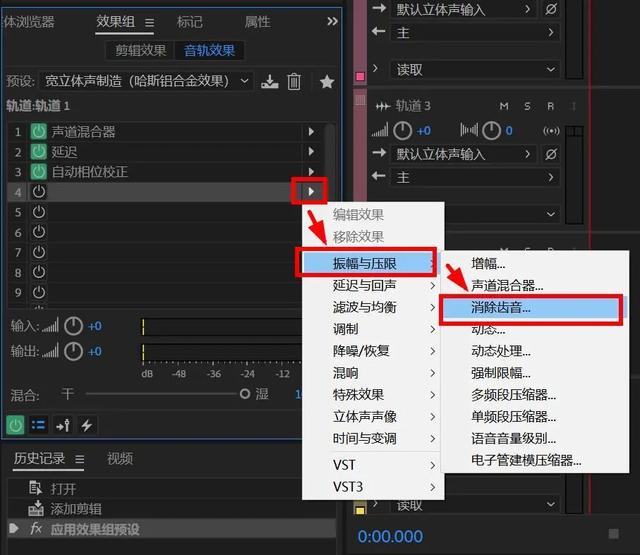Toggle favorite star for preset
640x555 pixels.
coord(327,82)
